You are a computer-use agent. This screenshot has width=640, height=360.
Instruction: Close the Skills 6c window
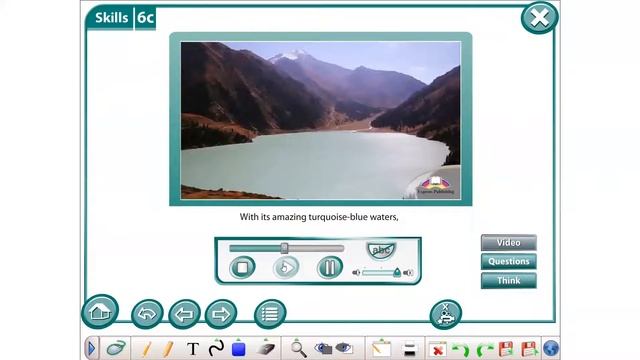(x=539, y=18)
